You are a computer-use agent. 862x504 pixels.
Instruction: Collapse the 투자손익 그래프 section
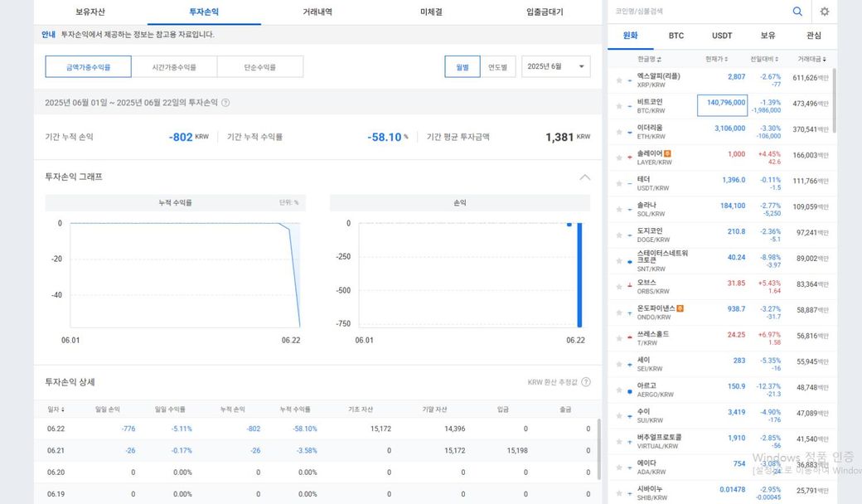point(585,177)
